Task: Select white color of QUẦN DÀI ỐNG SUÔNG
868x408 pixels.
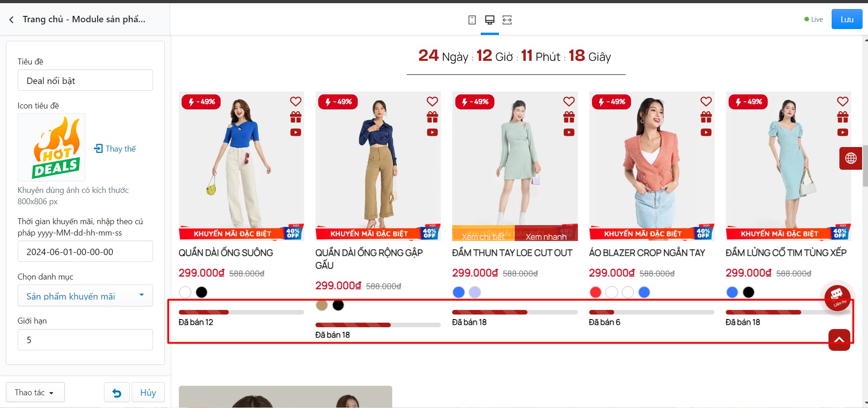Action: pyautogui.click(x=185, y=292)
